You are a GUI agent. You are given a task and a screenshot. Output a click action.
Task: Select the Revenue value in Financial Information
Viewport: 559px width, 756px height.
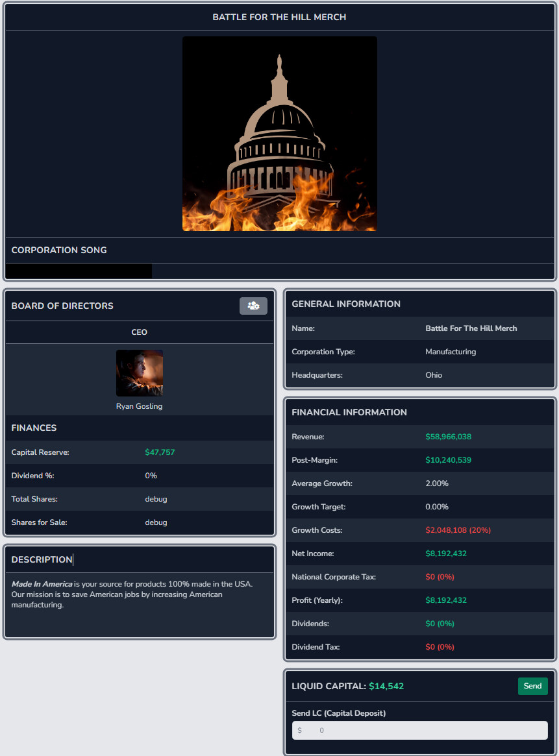point(448,437)
